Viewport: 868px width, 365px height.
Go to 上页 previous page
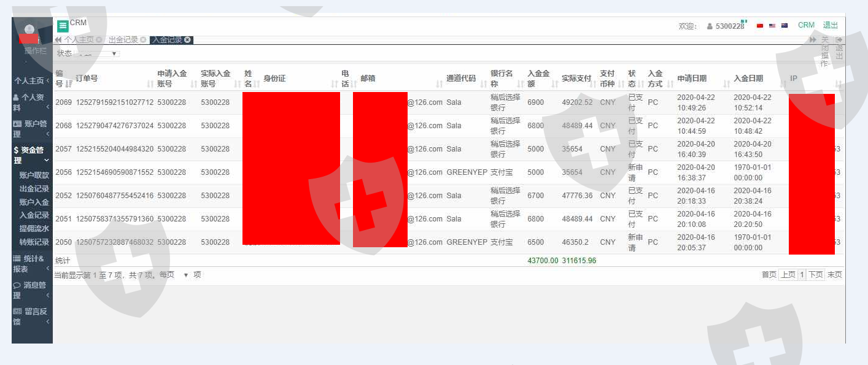coord(788,275)
